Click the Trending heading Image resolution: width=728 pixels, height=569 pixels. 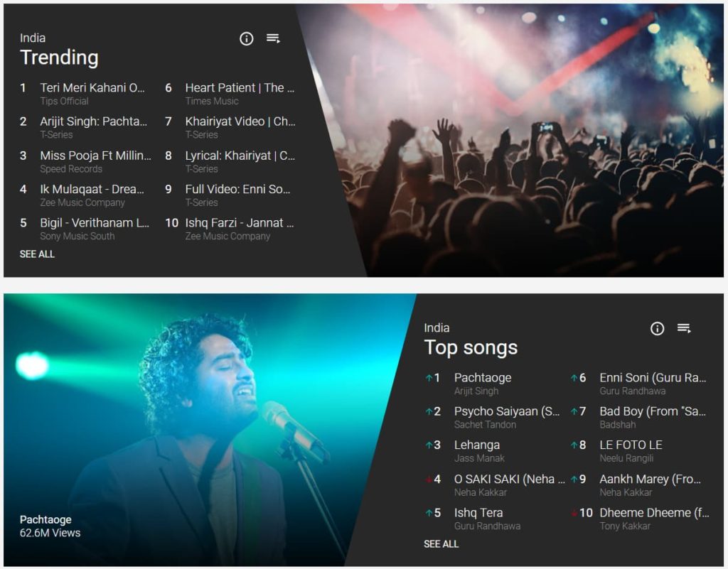[x=60, y=58]
